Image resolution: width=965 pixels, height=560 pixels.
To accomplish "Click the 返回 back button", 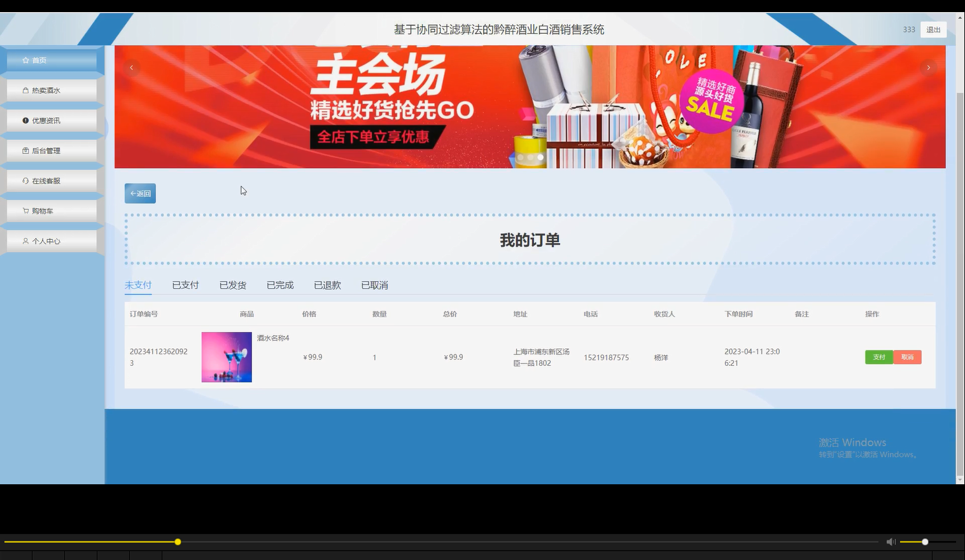I will click(x=140, y=193).
